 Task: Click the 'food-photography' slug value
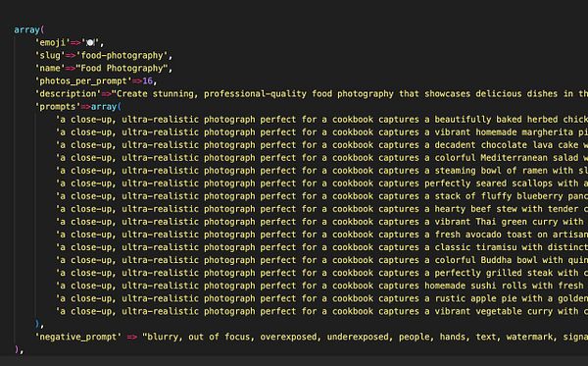click(122, 56)
